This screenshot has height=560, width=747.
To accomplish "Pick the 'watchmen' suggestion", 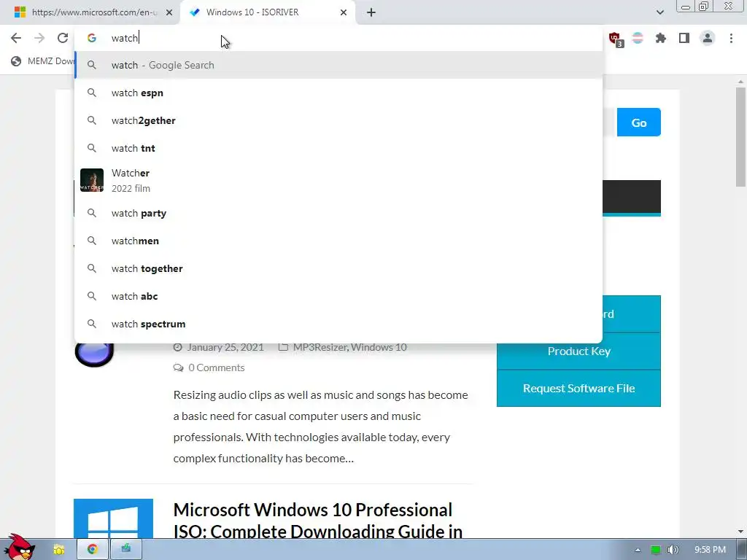I will point(338,241).
